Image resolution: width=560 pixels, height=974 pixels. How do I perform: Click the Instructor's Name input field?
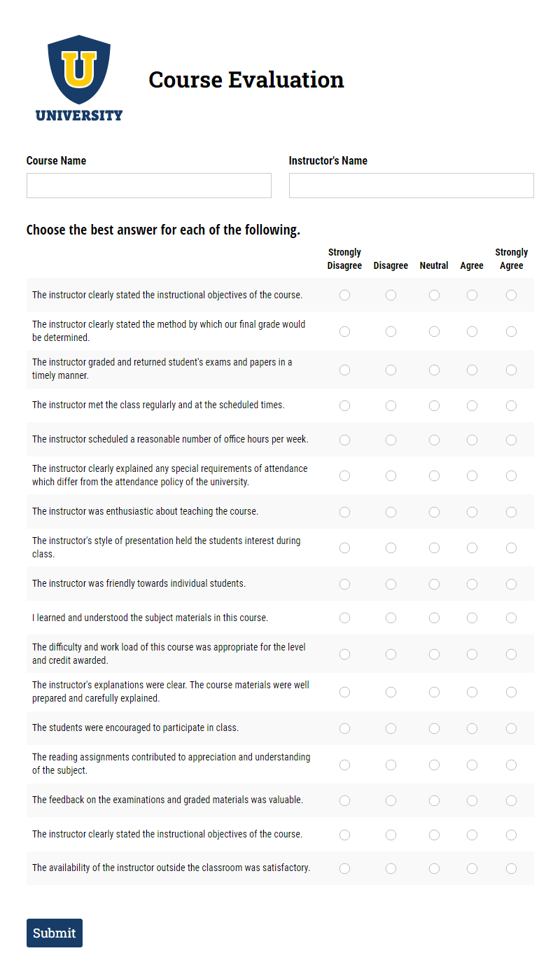411,185
